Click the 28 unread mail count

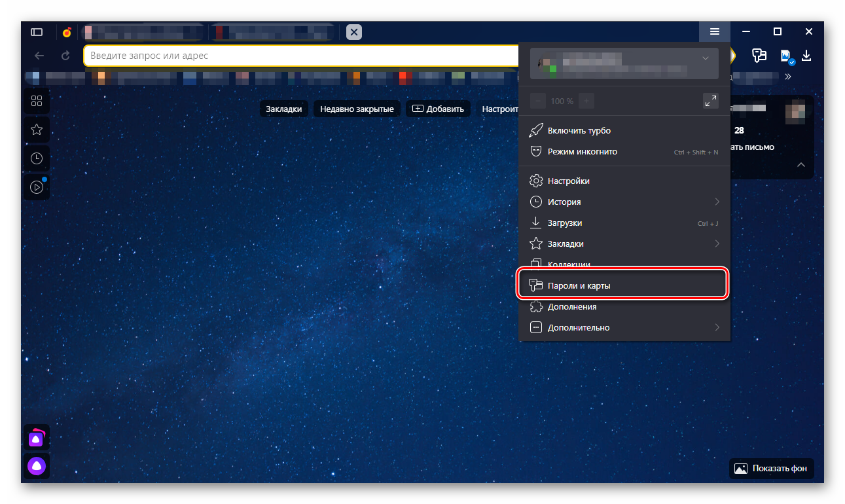tap(739, 130)
